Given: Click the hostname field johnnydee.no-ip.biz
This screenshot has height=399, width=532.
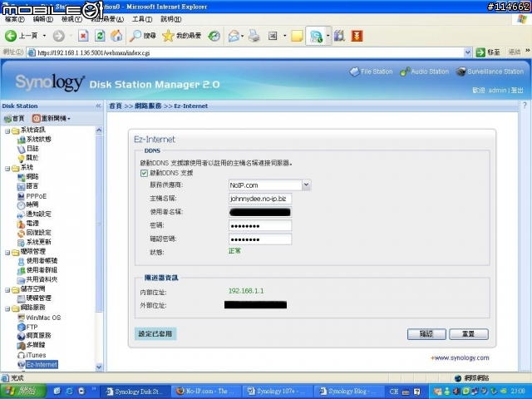Looking at the screenshot, I should (x=260, y=199).
